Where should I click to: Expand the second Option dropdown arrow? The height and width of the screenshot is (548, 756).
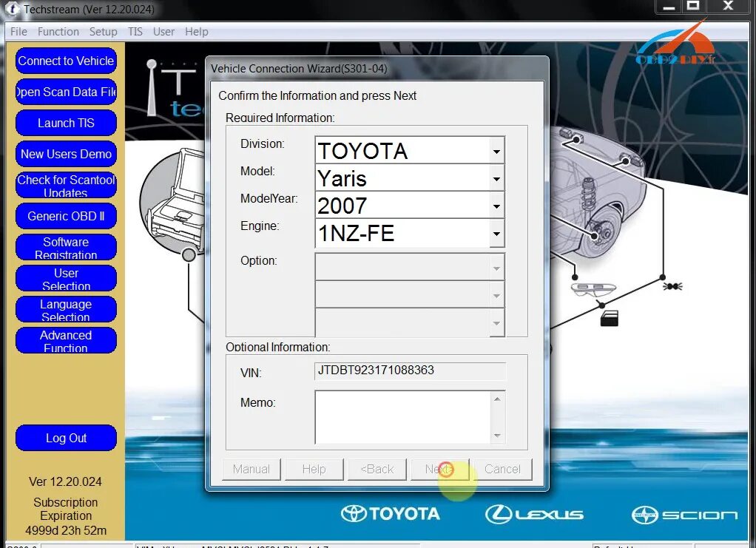pyautogui.click(x=496, y=296)
